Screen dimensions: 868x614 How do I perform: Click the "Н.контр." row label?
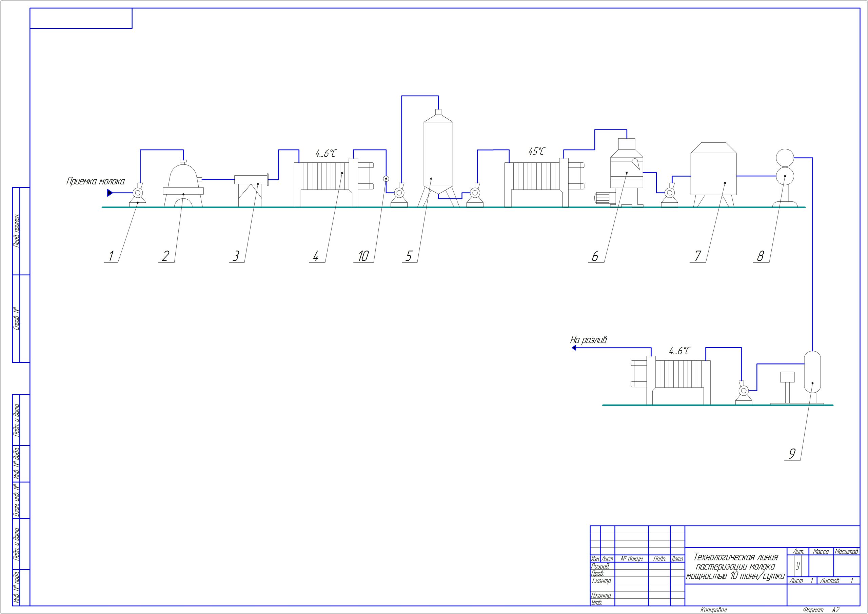tap(601, 595)
